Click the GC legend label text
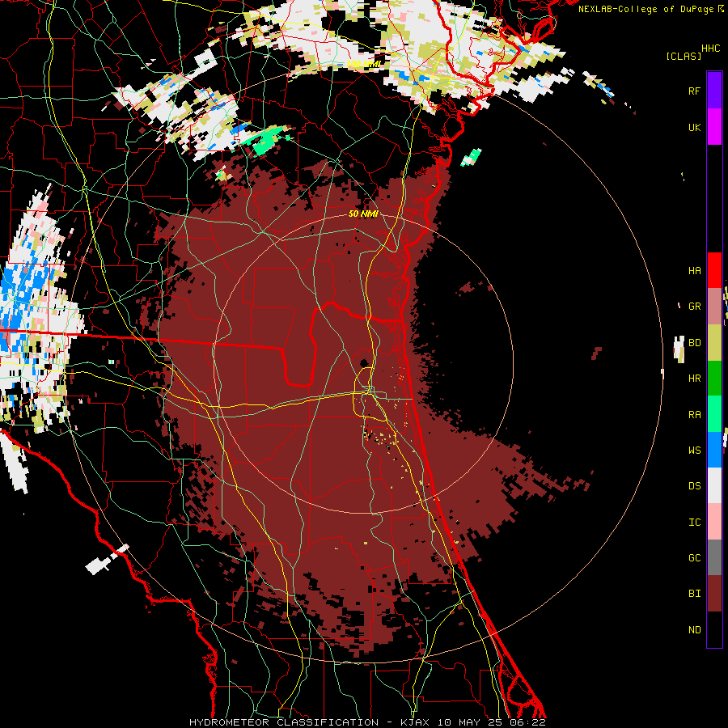This screenshot has width=728, height=728. (694, 558)
